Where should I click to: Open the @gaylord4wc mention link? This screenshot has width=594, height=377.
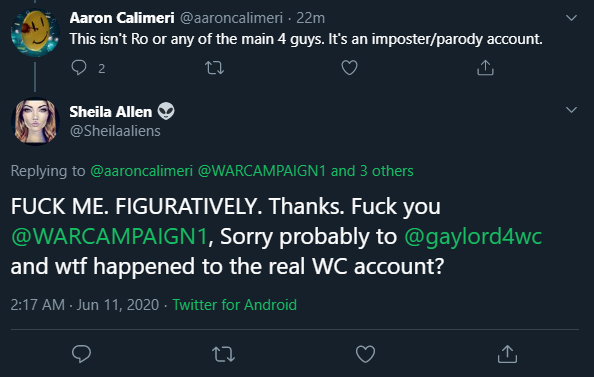(x=473, y=236)
